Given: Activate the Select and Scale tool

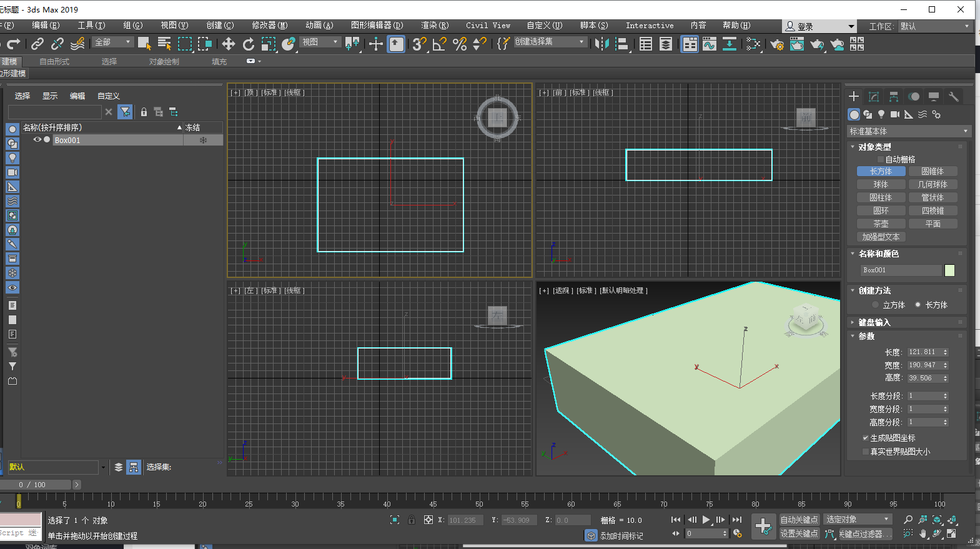Looking at the screenshot, I should coord(269,43).
